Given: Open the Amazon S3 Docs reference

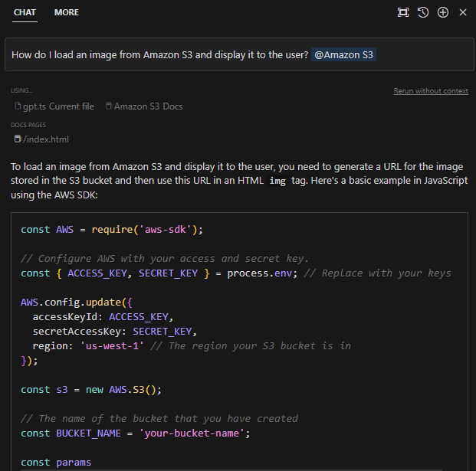Looking at the screenshot, I should 148,106.
